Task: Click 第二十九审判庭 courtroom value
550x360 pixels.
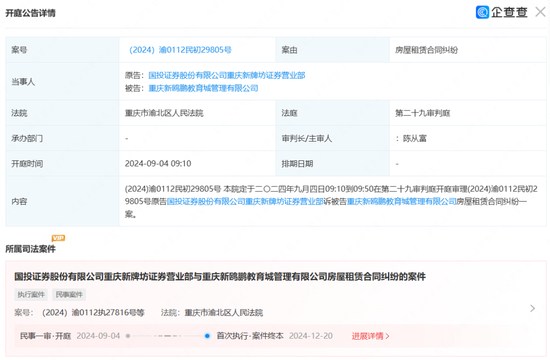Action: (x=423, y=113)
